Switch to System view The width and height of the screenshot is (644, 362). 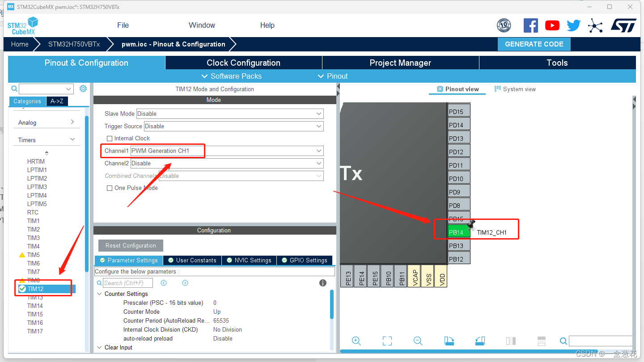[515, 89]
